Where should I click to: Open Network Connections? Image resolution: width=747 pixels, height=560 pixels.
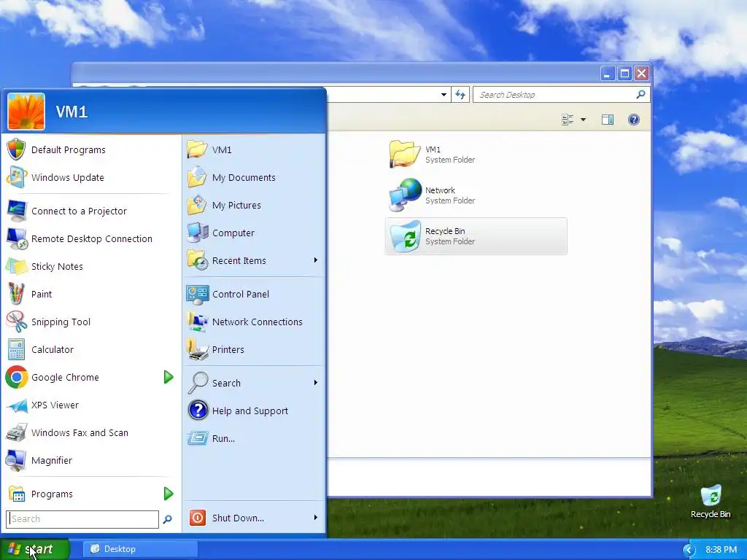tap(254, 322)
